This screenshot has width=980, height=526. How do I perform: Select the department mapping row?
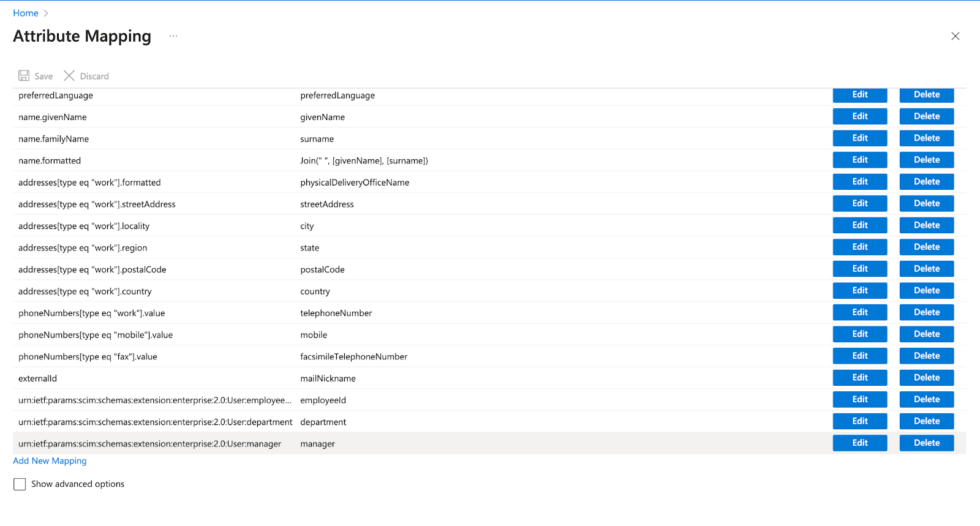click(323, 422)
